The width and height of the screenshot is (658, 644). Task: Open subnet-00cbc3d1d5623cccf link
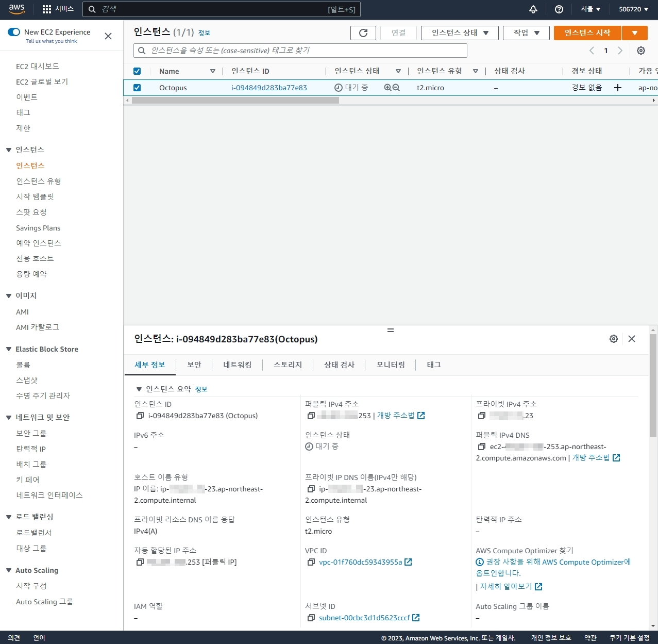(x=369, y=618)
